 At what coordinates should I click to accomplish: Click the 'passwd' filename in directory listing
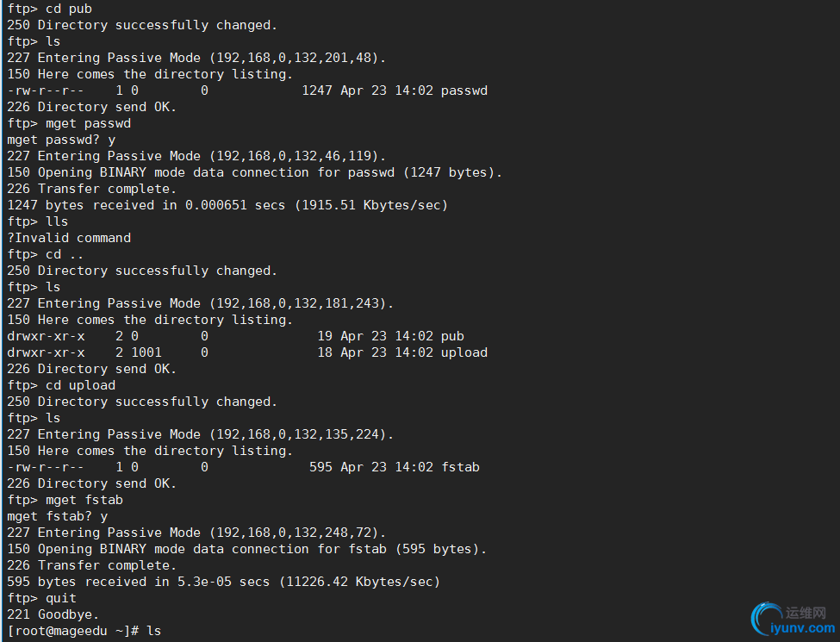[464, 90]
